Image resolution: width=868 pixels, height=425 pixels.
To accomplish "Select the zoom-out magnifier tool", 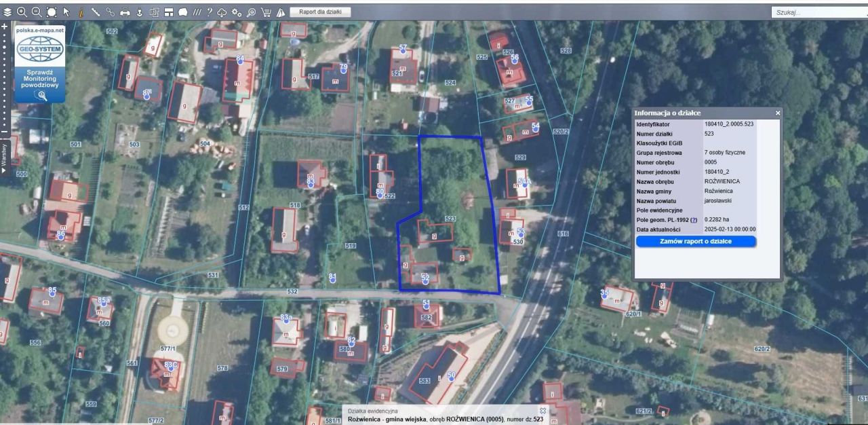I will [x=35, y=10].
